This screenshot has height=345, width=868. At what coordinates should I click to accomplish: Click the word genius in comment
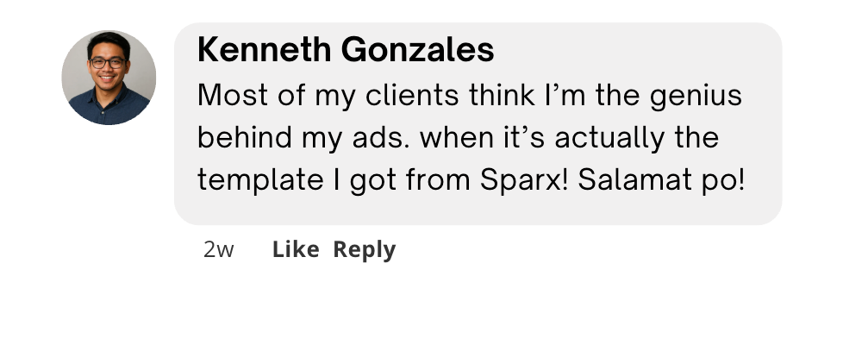pyautogui.click(x=696, y=97)
